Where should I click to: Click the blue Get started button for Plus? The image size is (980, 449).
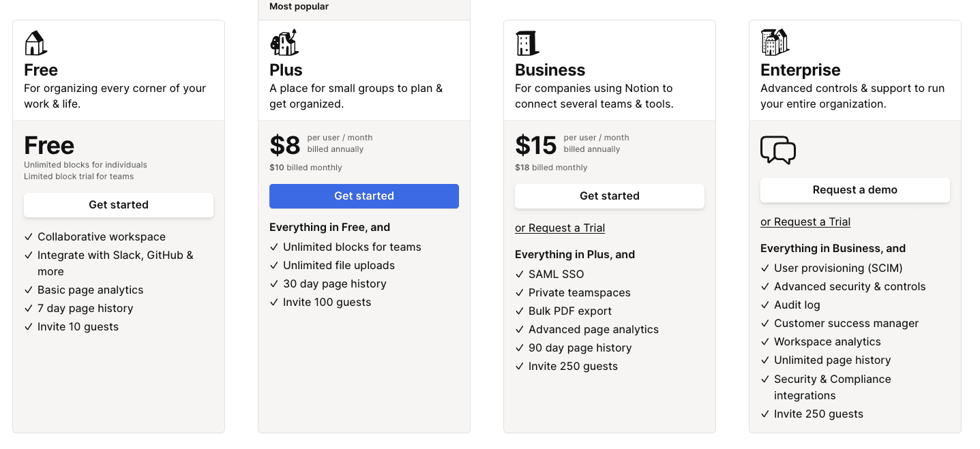[363, 196]
